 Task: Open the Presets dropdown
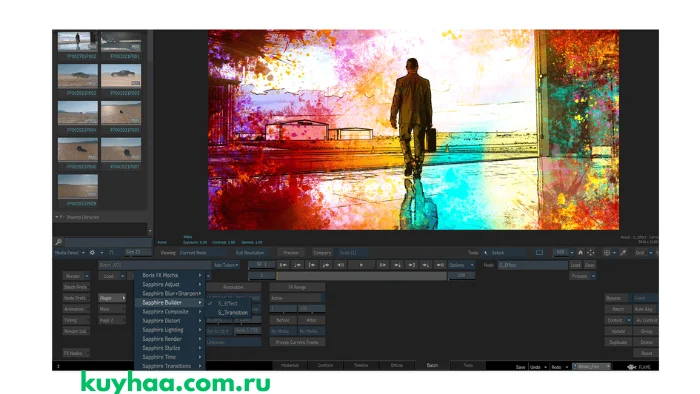(x=582, y=276)
